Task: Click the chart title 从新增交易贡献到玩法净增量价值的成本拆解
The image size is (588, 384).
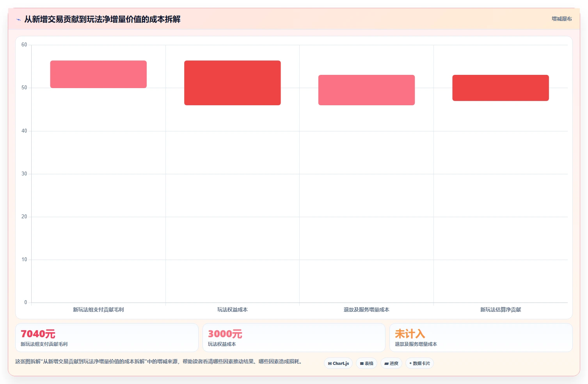Action: (x=102, y=19)
